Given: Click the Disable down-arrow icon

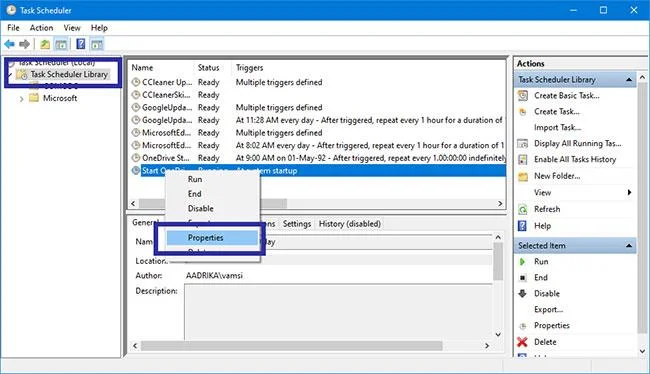Looking at the screenshot, I should coord(522,294).
